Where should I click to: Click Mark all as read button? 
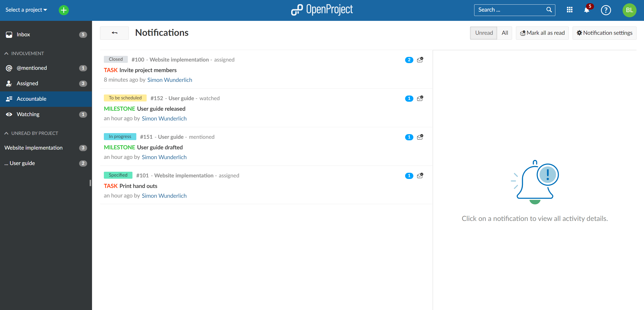tap(542, 32)
